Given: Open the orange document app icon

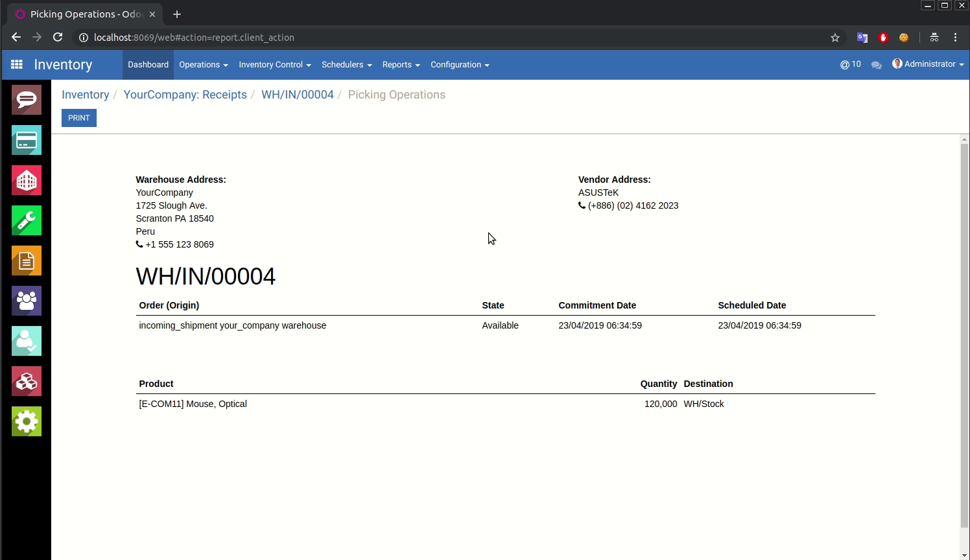Looking at the screenshot, I should 27,261.
